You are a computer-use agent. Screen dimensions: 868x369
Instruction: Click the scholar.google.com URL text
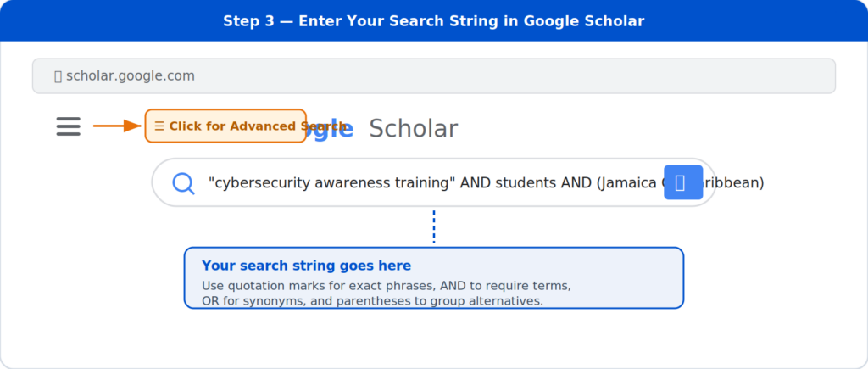pos(131,76)
